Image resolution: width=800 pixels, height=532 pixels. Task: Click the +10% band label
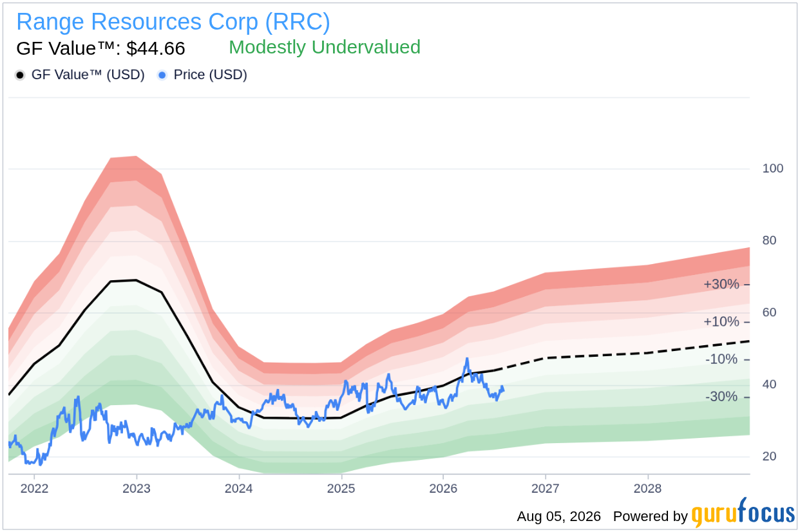point(721,322)
